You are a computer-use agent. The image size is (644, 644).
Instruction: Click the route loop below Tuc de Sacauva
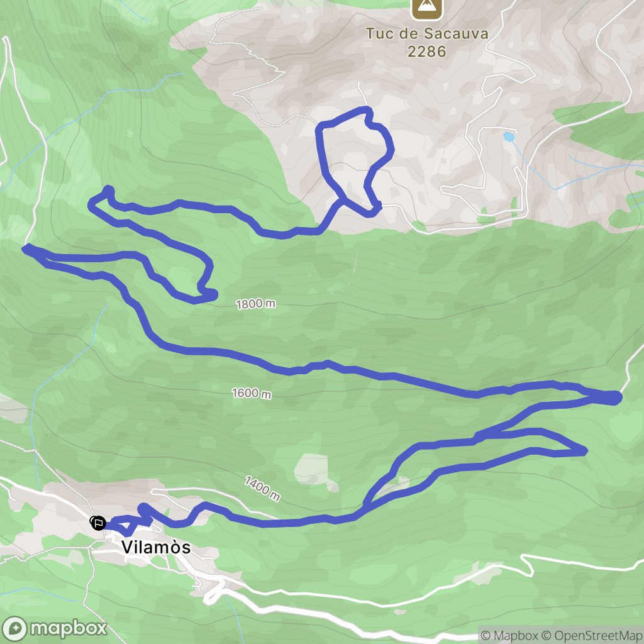pyautogui.click(x=355, y=162)
